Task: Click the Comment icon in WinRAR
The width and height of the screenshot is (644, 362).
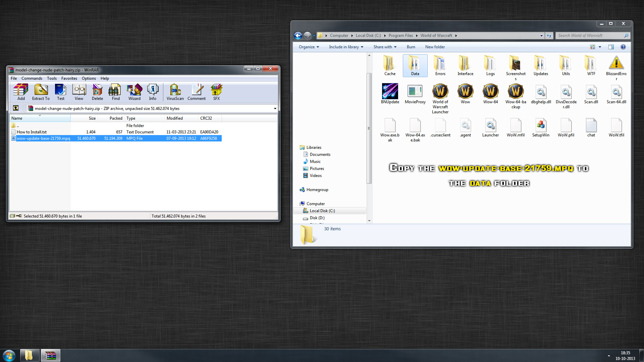Action: (x=197, y=92)
